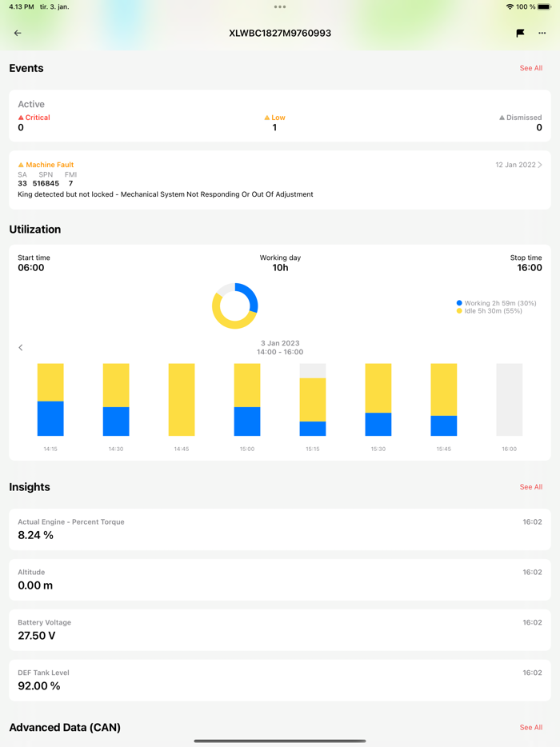Tap the Active events summary card
Viewport: 560px width, 747px height.
click(x=280, y=116)
